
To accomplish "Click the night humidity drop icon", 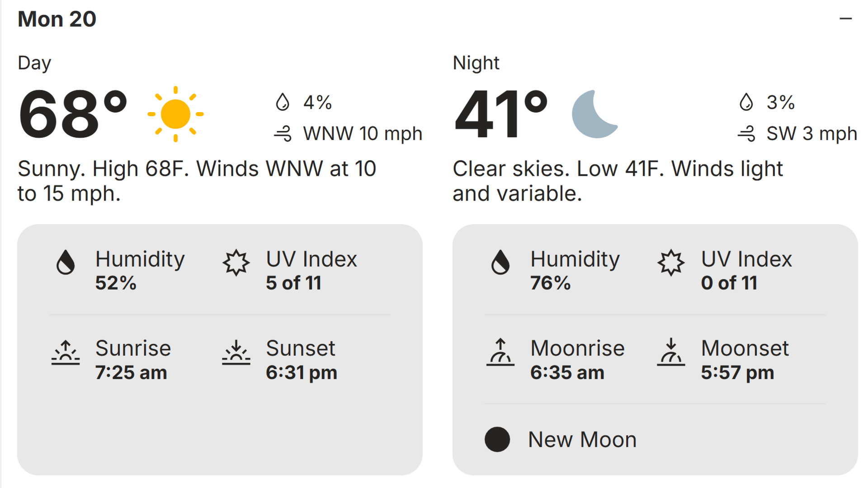I will 500,262.
